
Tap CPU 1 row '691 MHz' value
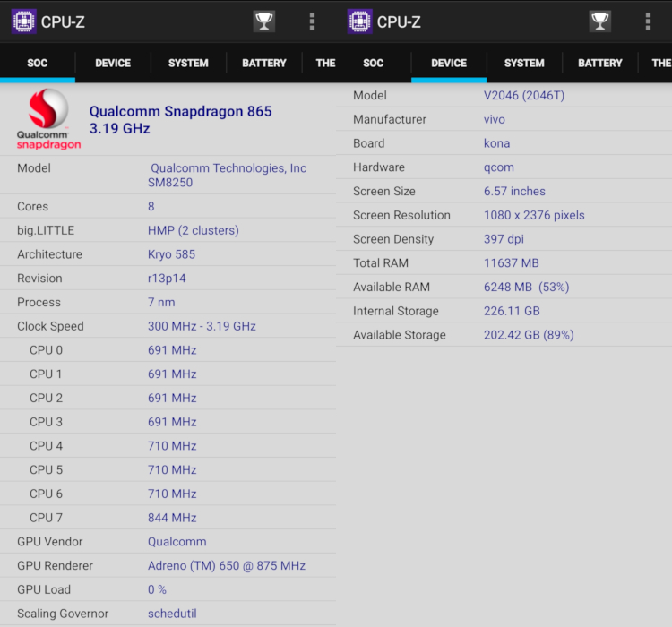(x=172, y=374)
